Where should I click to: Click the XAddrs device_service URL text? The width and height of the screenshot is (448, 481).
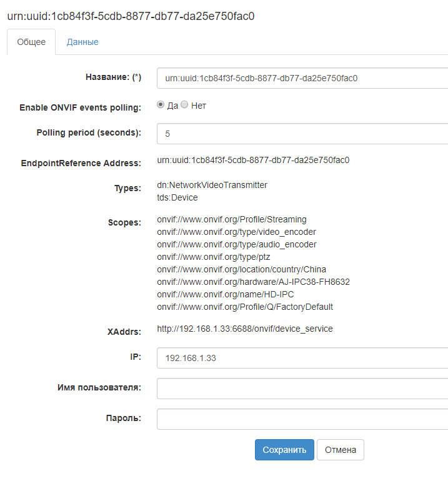(x=244, y=329)
